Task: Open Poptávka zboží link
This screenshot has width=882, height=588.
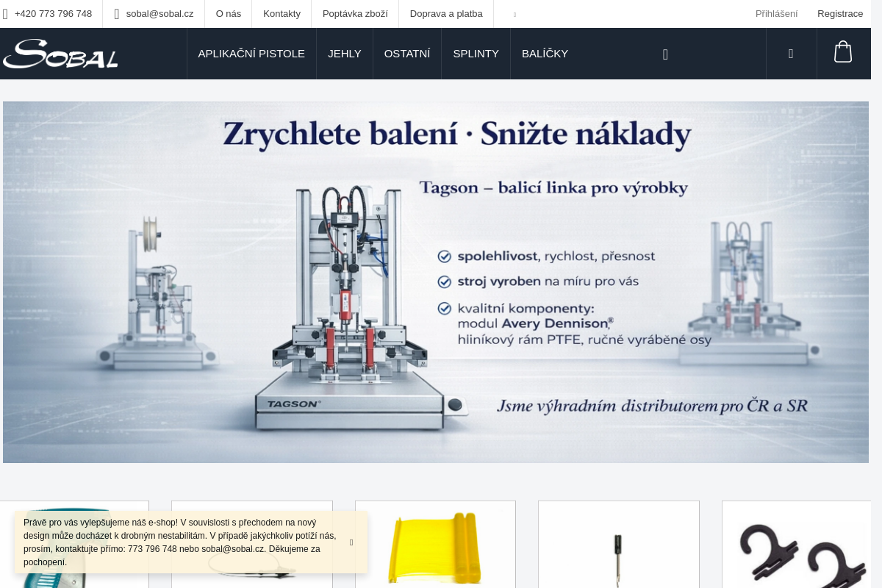Action: 355,14
